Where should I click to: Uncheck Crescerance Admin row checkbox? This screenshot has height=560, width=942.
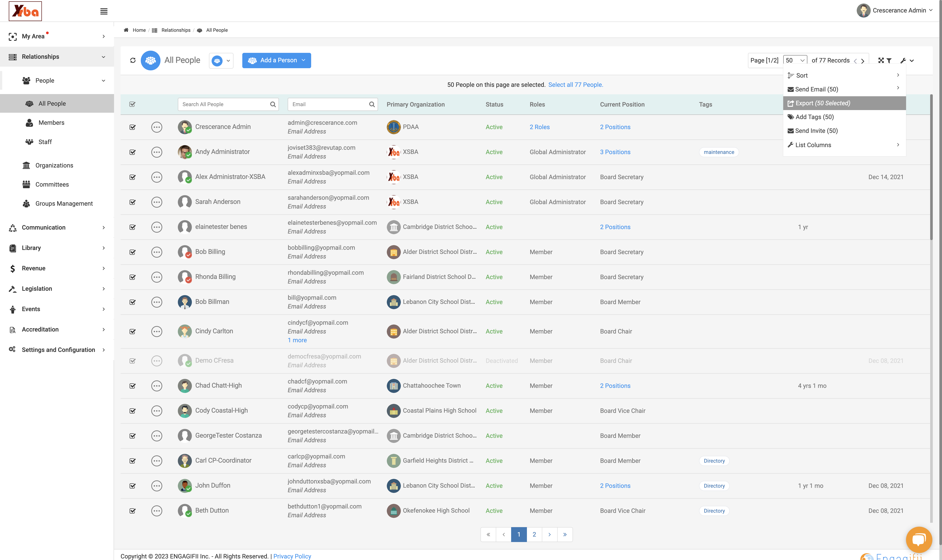click(132, 127)
